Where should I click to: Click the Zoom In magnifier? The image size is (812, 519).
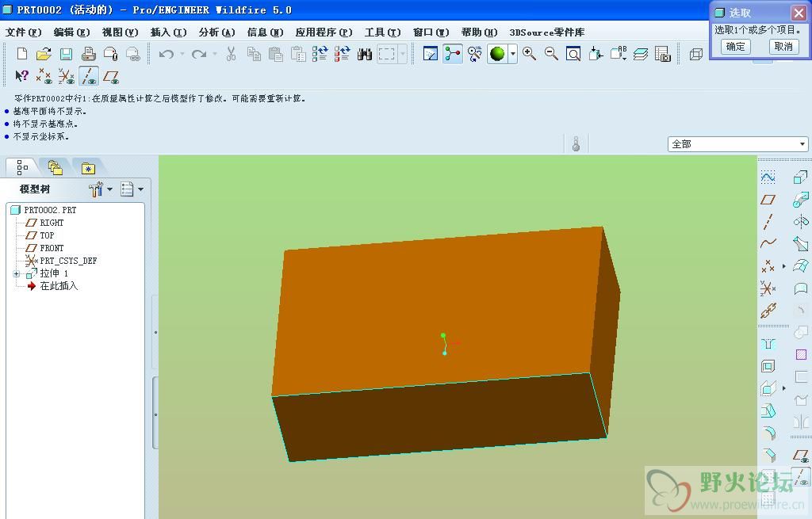pos(529,54)
